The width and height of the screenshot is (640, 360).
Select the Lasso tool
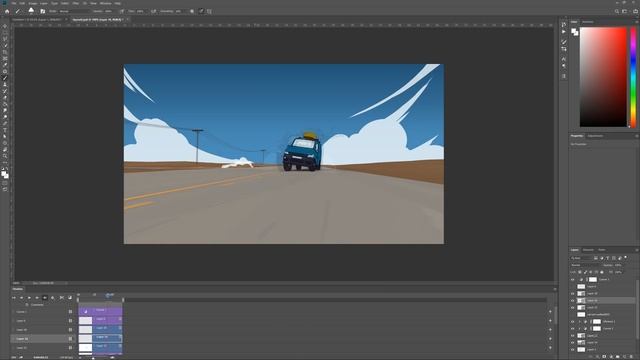5,39
